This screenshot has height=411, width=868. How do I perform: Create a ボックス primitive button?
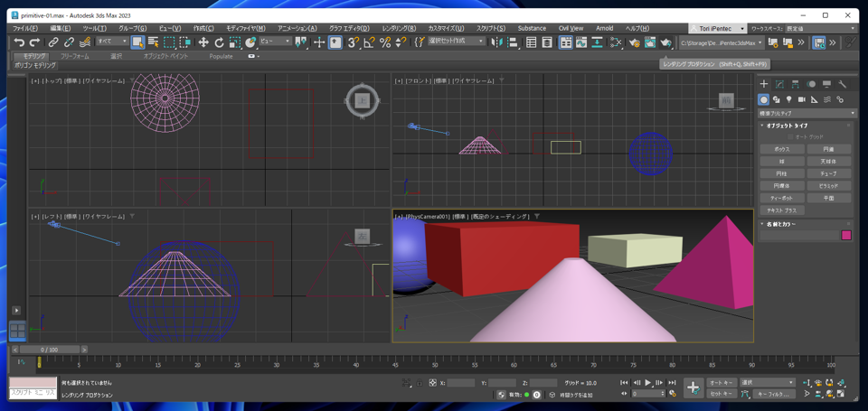coord(782,149)
